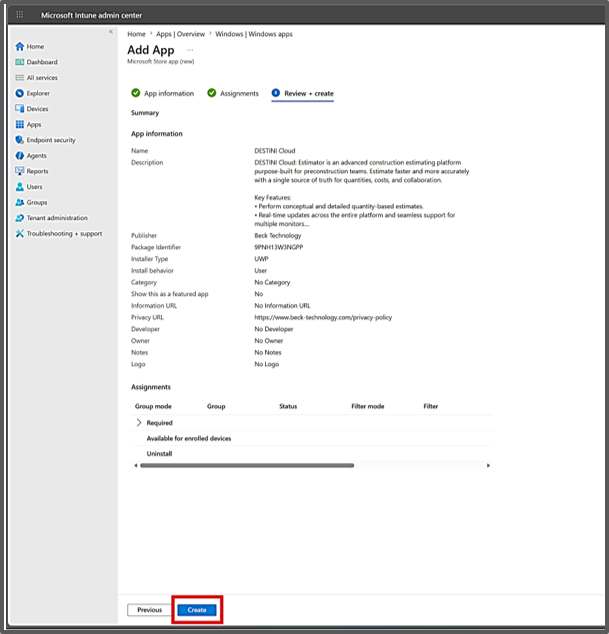The width and height of the screenshot is (609, 634).
Task: Click the No Information URL value
Action: click(x=282, y=306)
